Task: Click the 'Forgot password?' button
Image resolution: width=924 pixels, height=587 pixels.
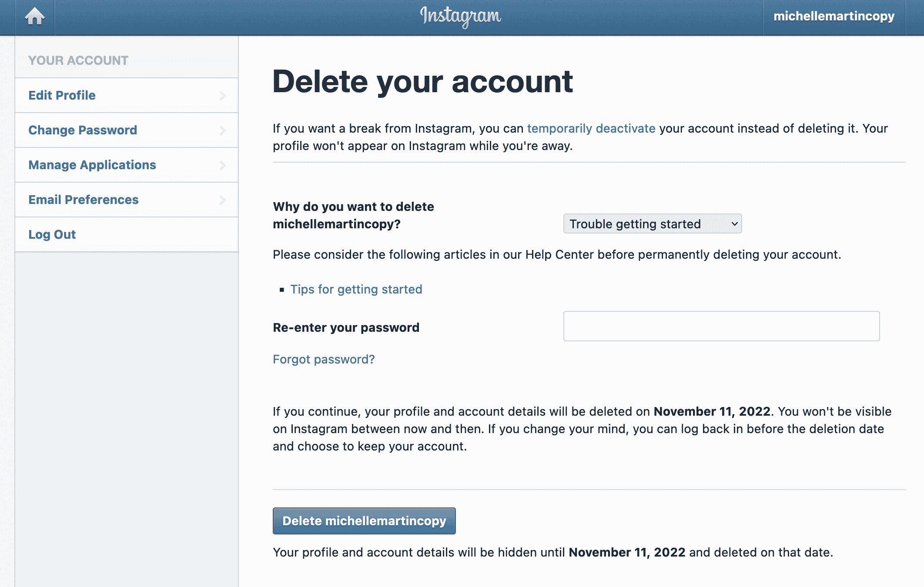Action: [x=323, y=358]
